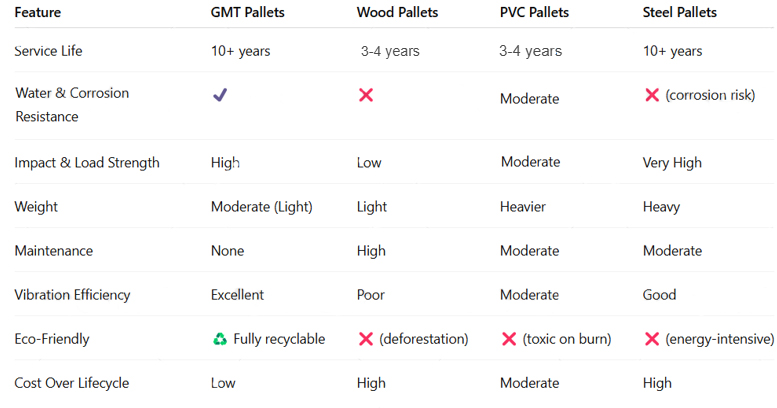Click the red X beside corrosion risk
777x408 pixels.
pos(652,95)
